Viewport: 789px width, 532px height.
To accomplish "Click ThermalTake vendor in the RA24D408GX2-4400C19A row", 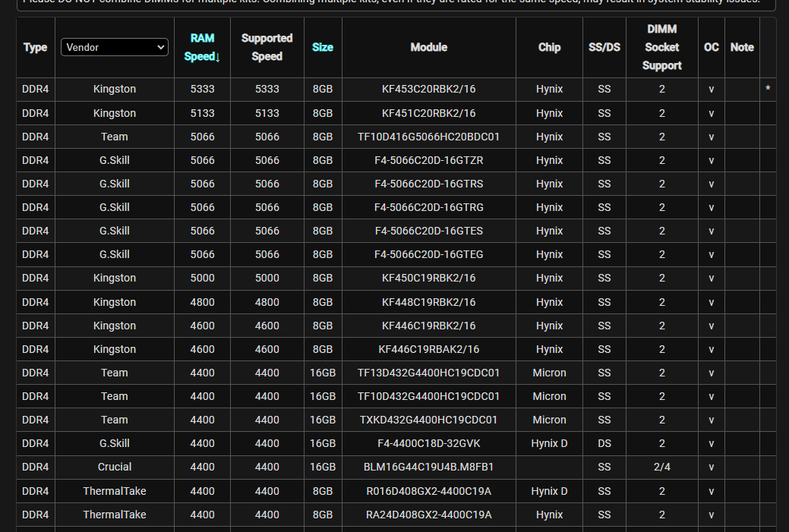I will point(114,515).
